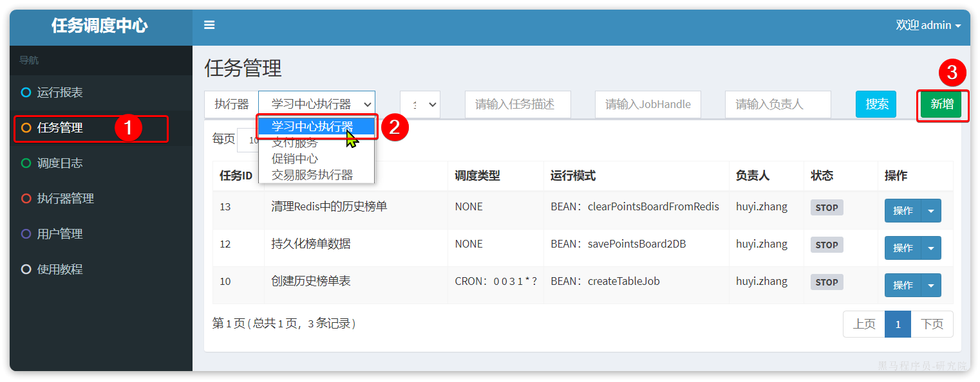Click the 持久化榜单数据 task description
This screenshot has width=980, height=382.
pyautogui.click(x=311, y=244)
